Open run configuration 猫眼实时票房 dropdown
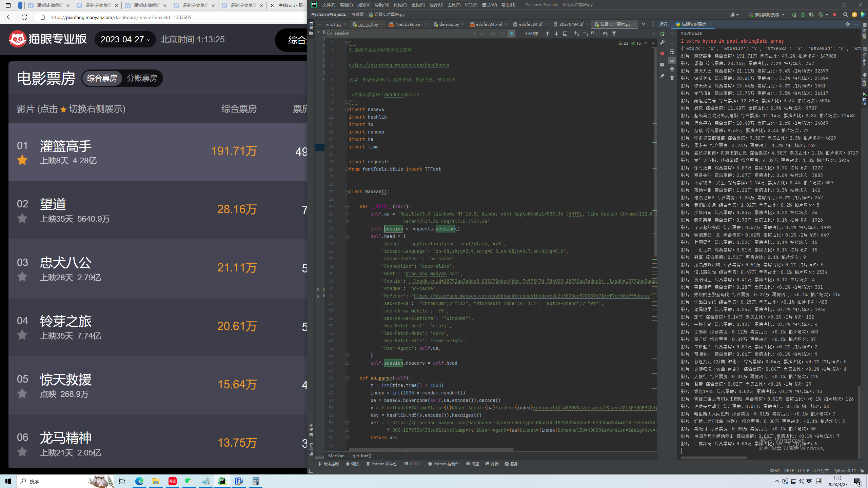The image size is (868, 488). click(x=766, y=15)
